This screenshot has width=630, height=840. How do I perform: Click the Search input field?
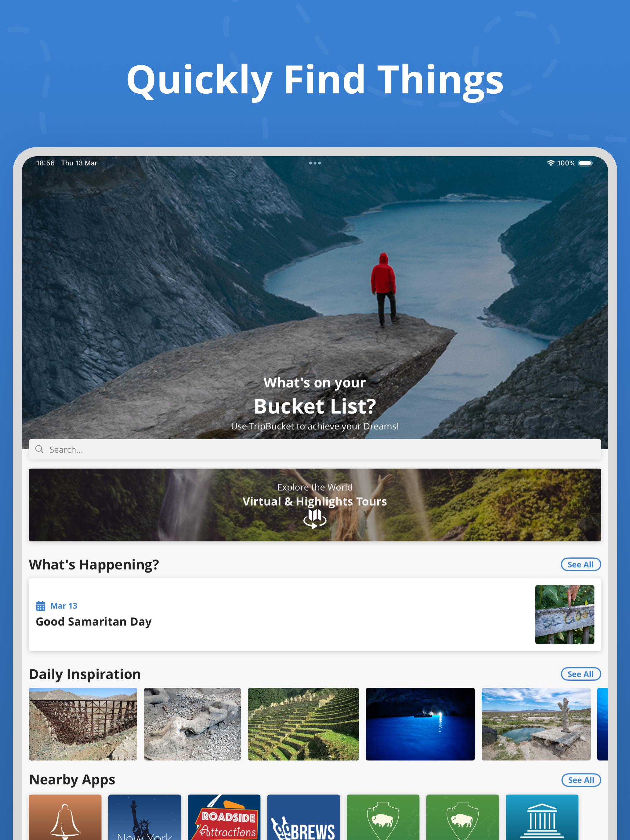[x=315, y=449]
